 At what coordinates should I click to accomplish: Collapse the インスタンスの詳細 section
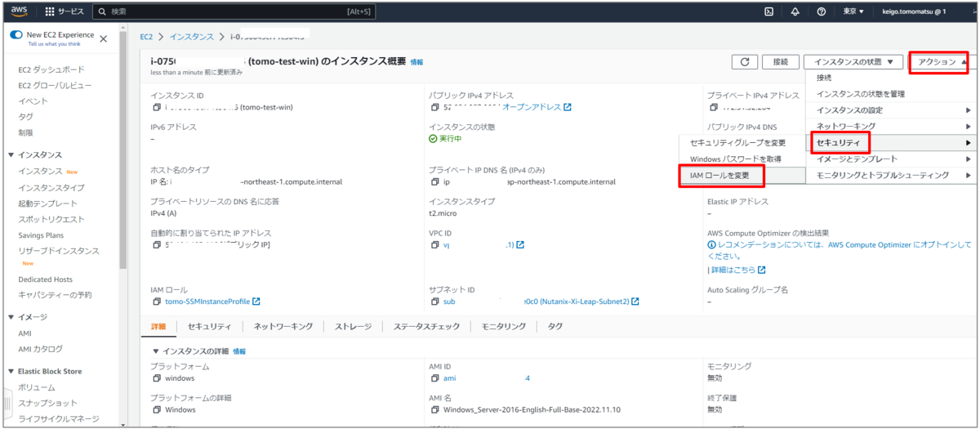point(156,351)
